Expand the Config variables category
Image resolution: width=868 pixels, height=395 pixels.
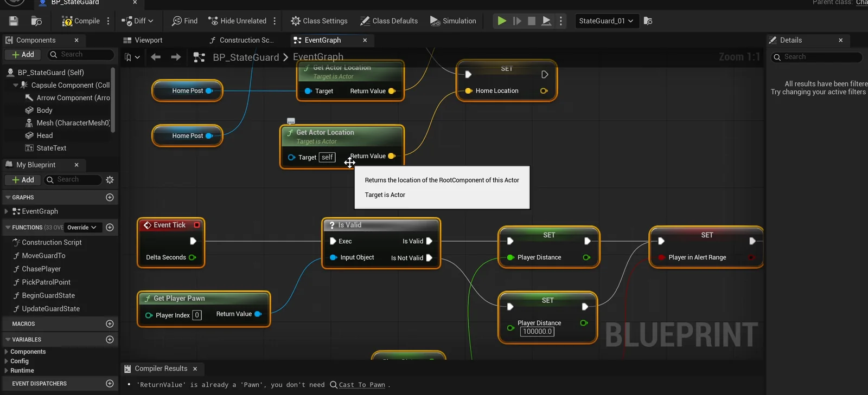click(x=7, y=361)
